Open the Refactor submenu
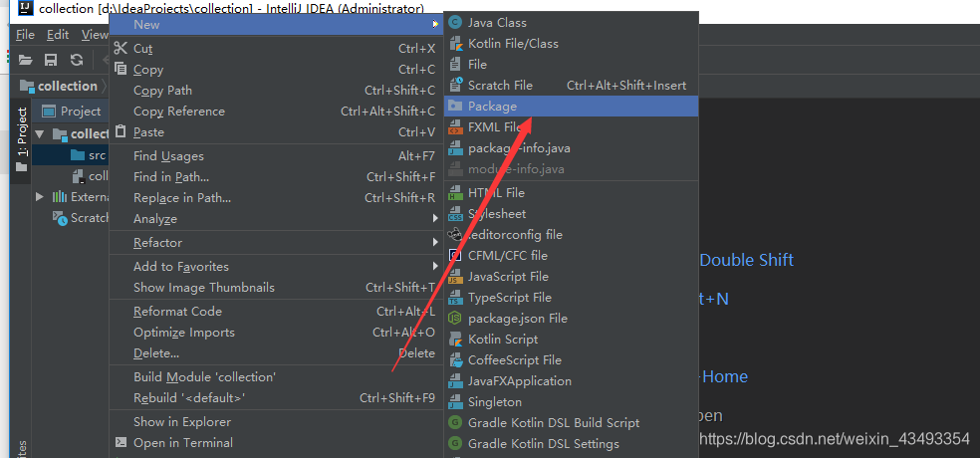The width and height of the screenshot is (980, 458). pos(276,242)
